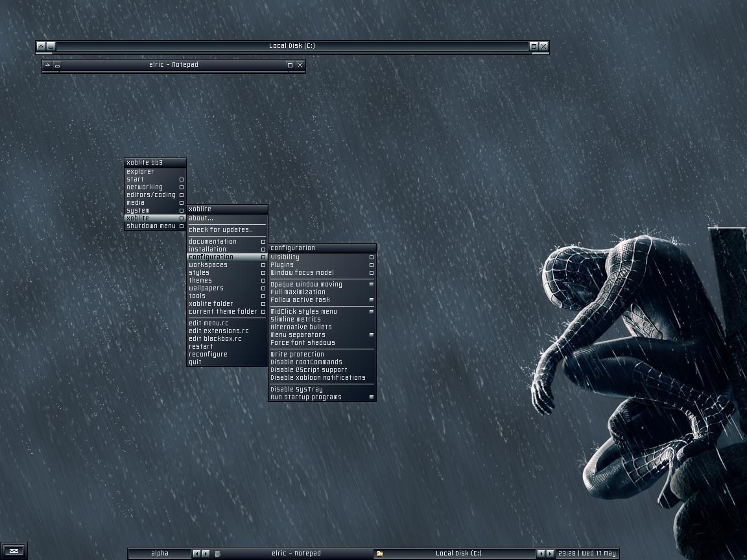Toggle Alternative bullets option
This screenshot has height=560, width=747.
pos(322,327)
